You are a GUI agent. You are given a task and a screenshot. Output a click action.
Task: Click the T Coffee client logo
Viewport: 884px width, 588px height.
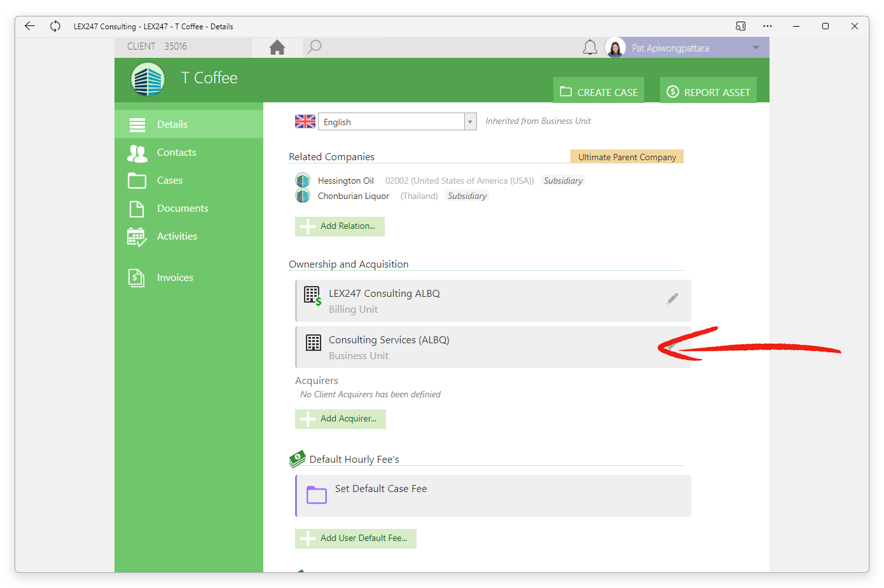point(148,79)
